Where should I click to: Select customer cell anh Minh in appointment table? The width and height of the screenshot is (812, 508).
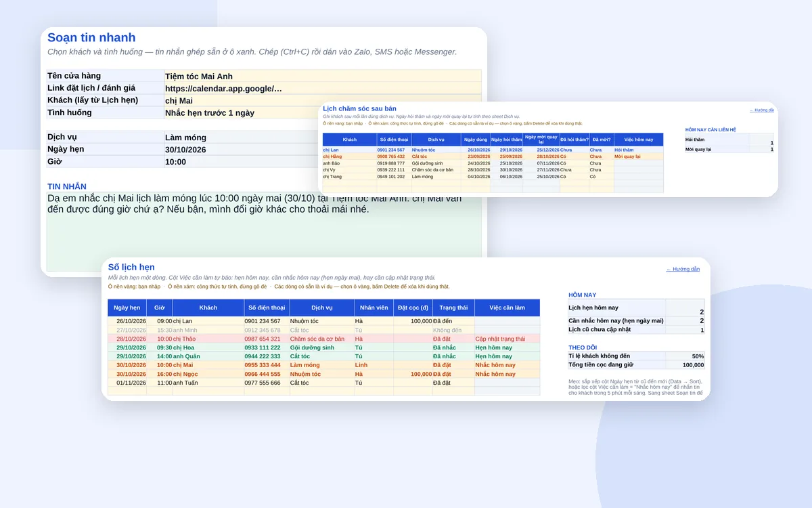coord(208,330)
